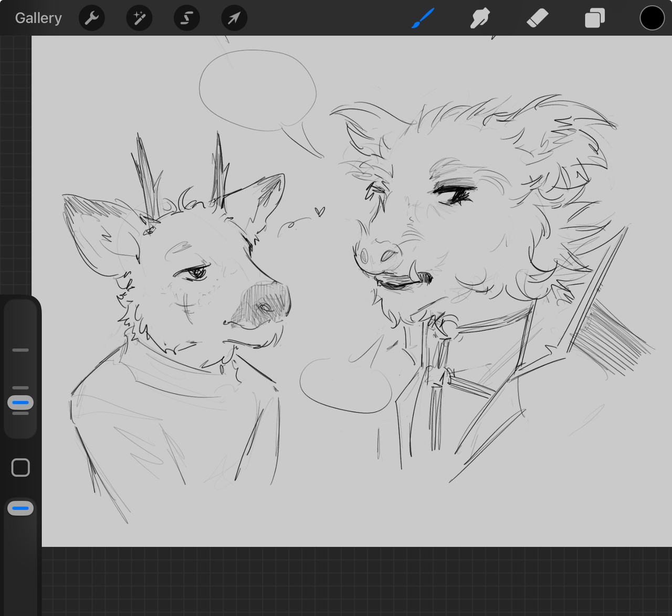Open the black active color swatch
Image resolution: width=672 pixels, height=616 pixels.
point(652,18)
